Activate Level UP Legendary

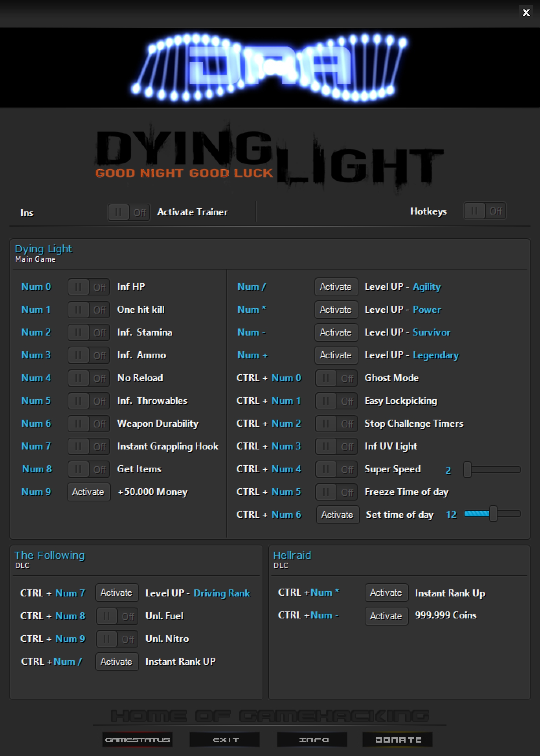[x=336, y=355]
